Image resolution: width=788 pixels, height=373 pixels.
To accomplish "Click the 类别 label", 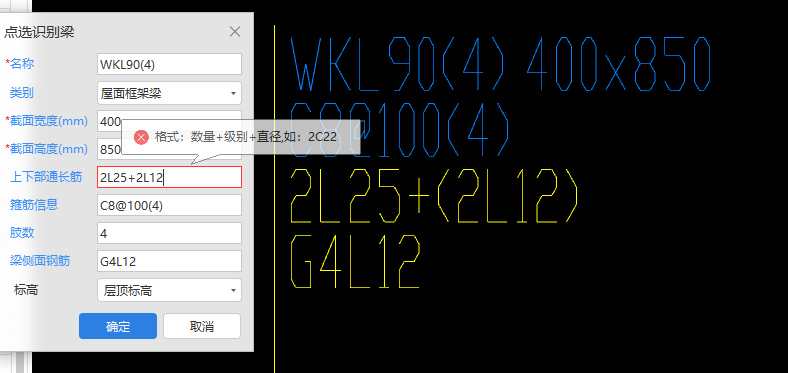I will pos(22,92).
